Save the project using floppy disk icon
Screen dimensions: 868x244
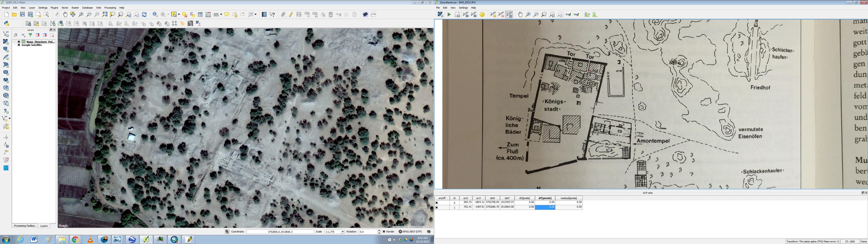tap(22, 14)
